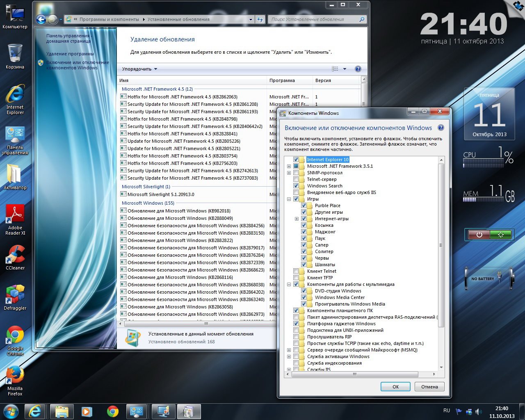Collapse the Игры tree node
This screenshot has height=420, width=525.
tap(289, 199)
